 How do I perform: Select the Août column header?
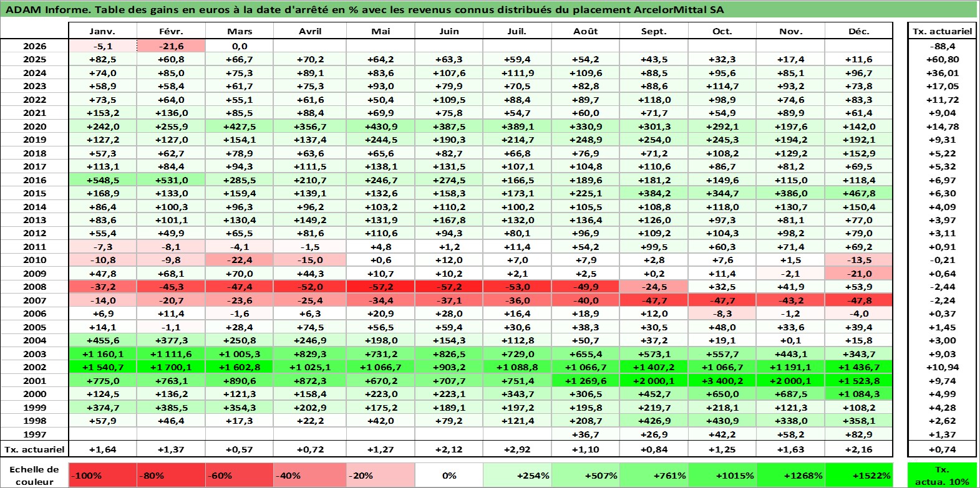tap(586, 31)
